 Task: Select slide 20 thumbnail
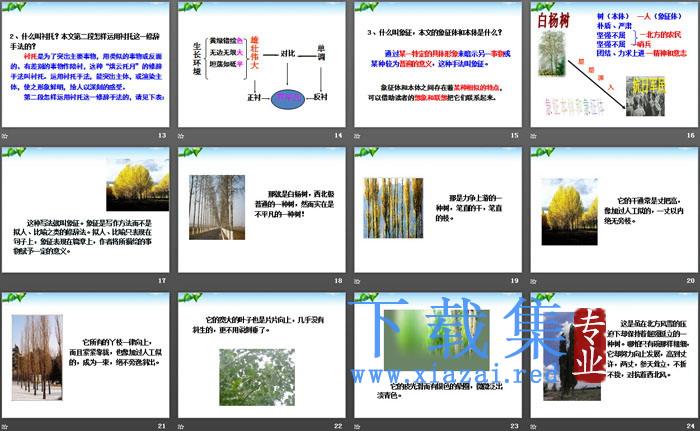(x=614, y=210)
